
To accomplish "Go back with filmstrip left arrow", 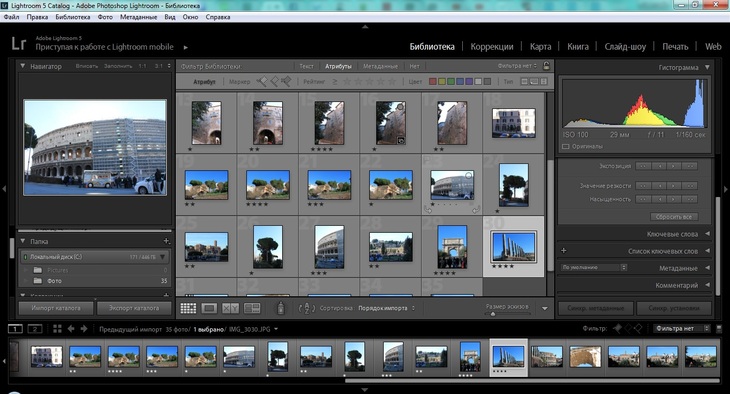I will coord(71,329).
